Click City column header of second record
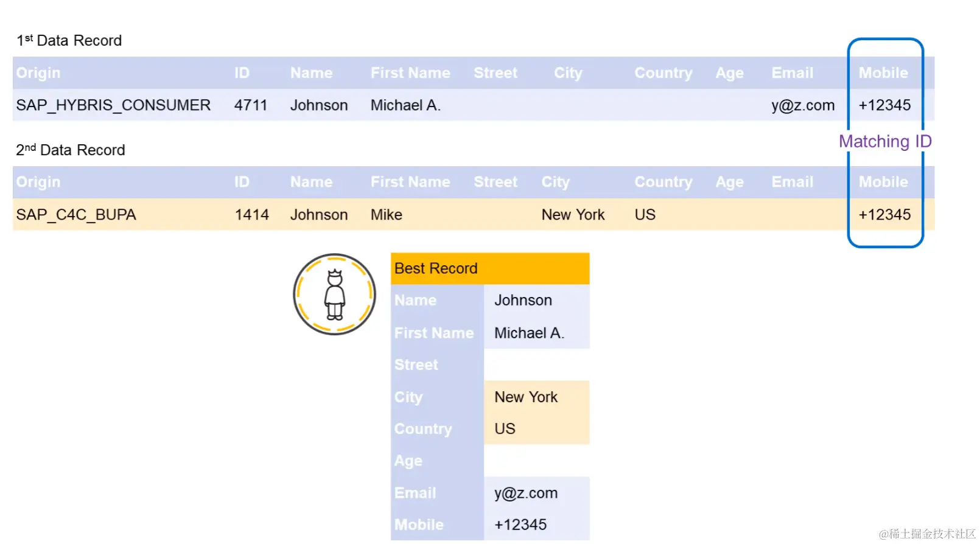The height and width of the screenshot is (544, 980). [x=556, y=182]
